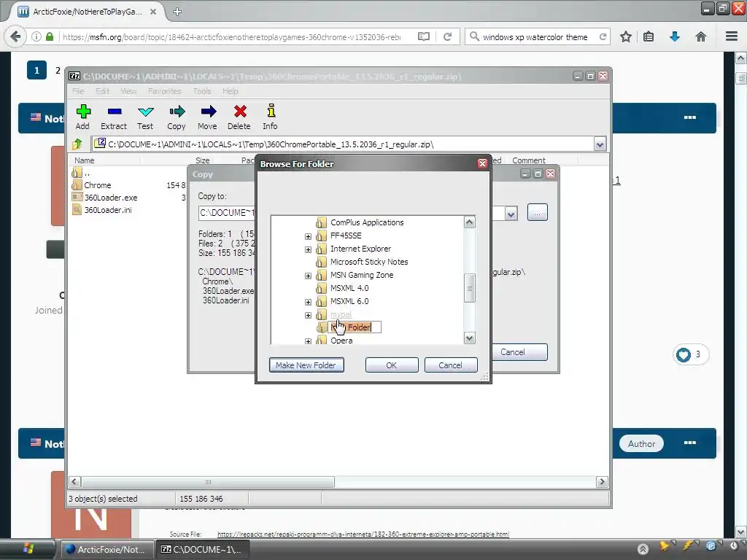Image resolution: width=747 pixels, height=560 pixels.
Task: Open the Firefox hamburger menu
Action: click(x=731, y=36)
